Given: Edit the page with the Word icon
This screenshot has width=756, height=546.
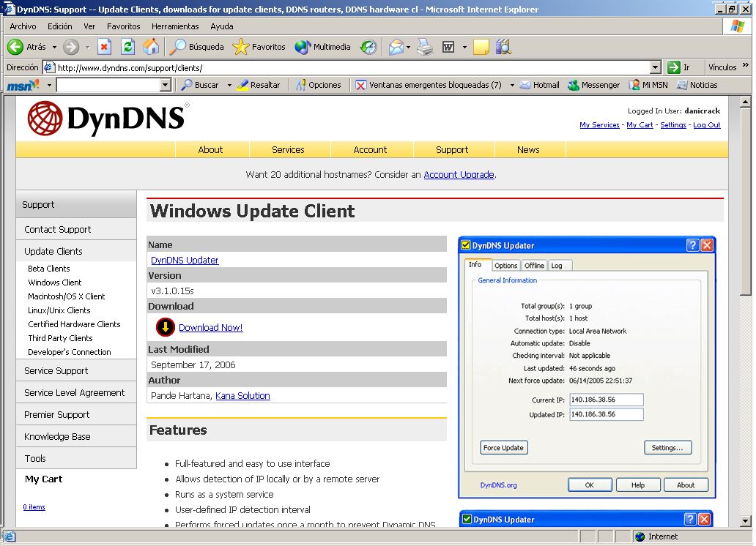Looking at the screenshot, I should point(448,47).
